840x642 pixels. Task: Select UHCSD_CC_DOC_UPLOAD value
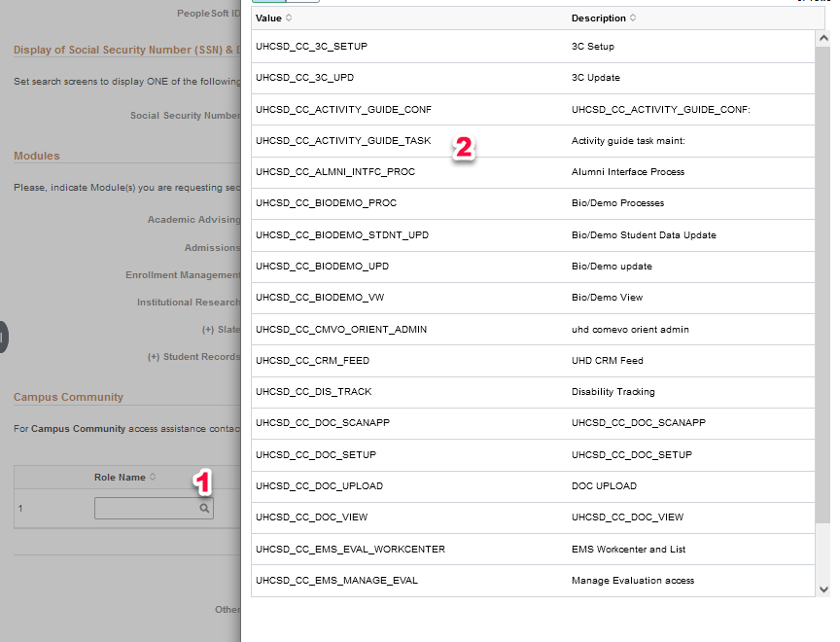coord(319,485)
